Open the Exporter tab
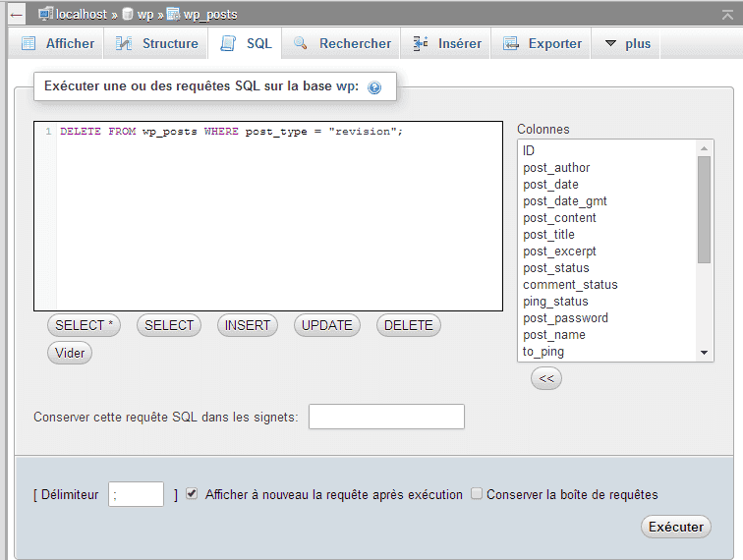 point(543,44)
